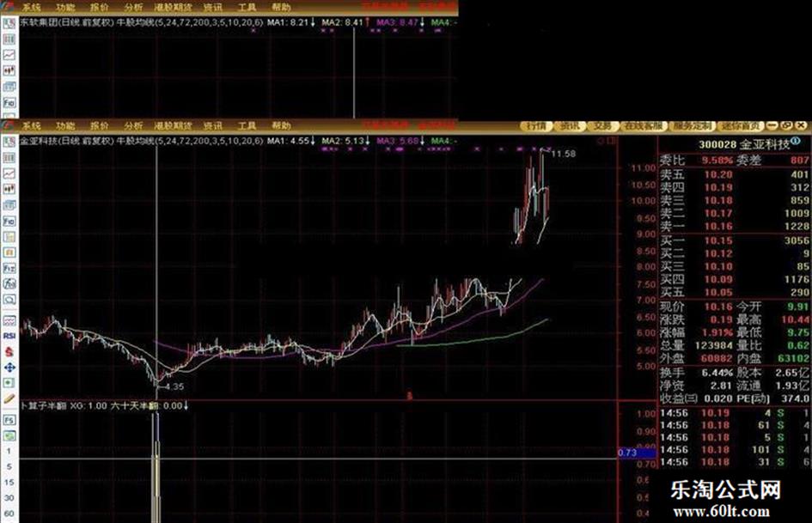Click the 买一 10.15 order row
This screenshot has width=812, height=523.
click(x=735, y=240)
